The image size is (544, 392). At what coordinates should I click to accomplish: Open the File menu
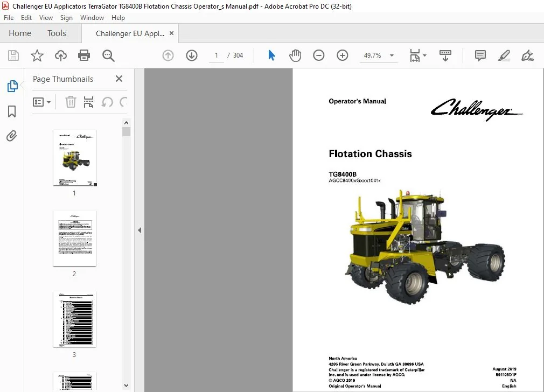click(9, 18)
